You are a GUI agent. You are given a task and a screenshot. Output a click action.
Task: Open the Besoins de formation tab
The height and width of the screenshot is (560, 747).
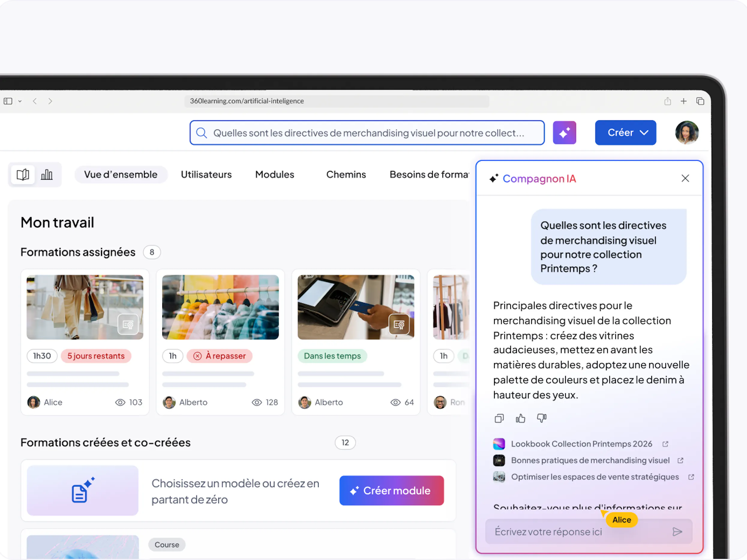coord(429,175)
